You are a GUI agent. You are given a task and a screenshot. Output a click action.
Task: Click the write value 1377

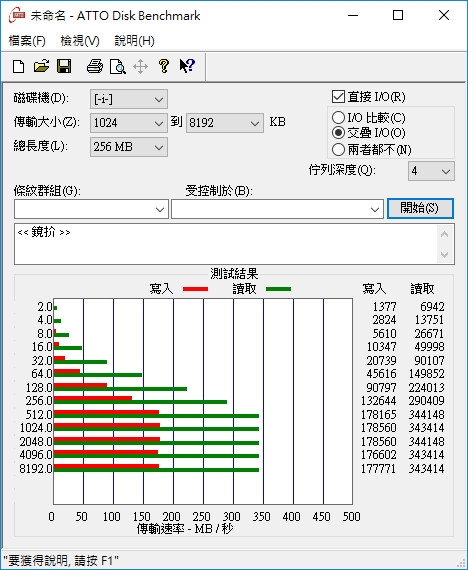coord(384,307)
